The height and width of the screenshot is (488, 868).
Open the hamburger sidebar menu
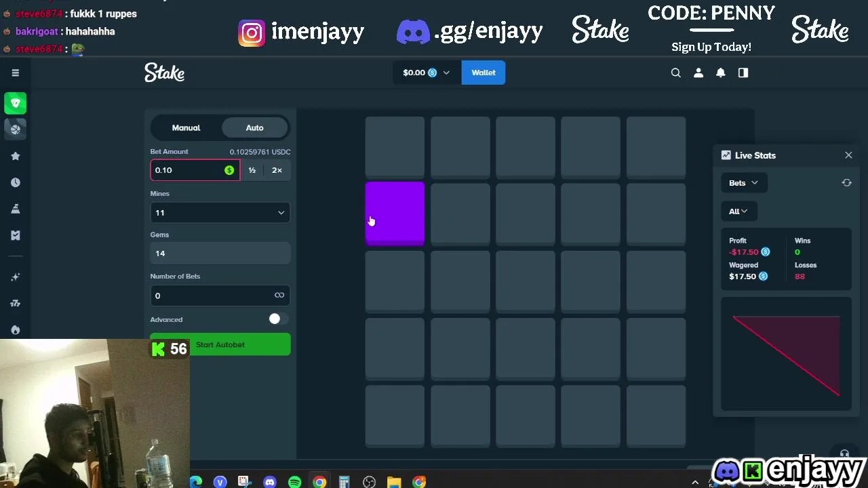(x=15, y=73)
